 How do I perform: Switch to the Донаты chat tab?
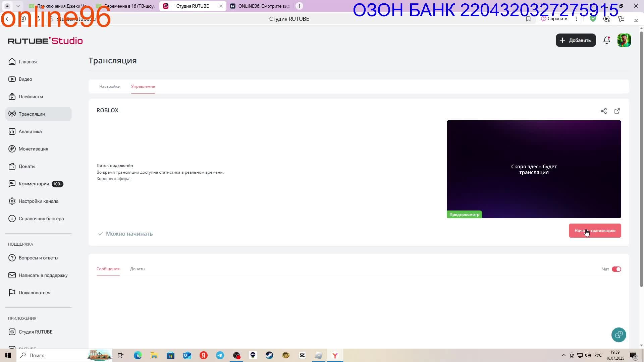tap(138, 269)
